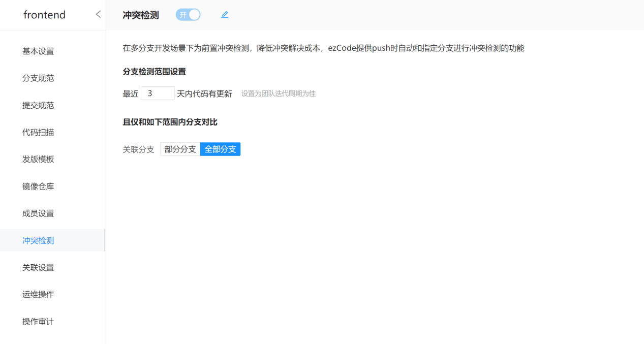This screenshot has width=644, height=344.
Task: Navigate to 代码扫描
Action: tap(38, 133)
